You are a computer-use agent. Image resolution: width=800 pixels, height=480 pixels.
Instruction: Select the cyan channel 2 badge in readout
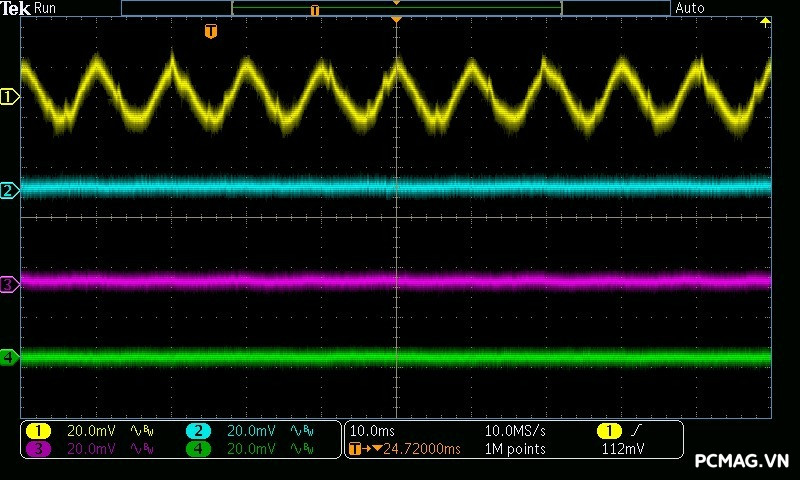[198, 431]
